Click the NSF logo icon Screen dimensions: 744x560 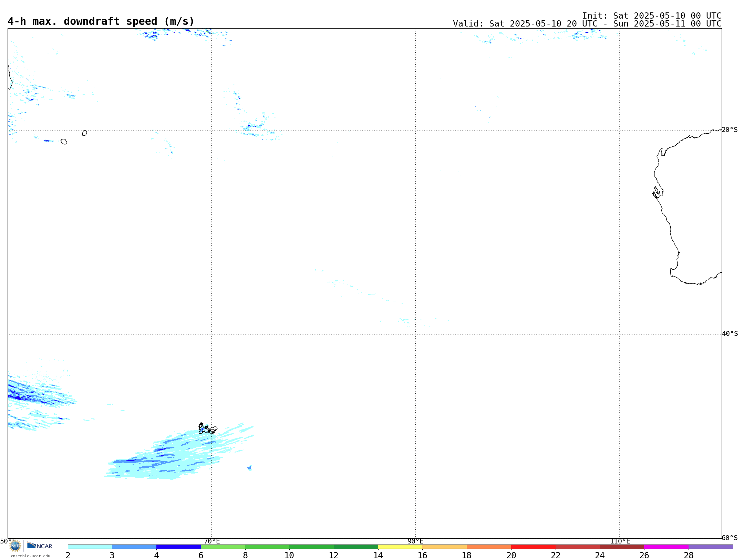click(x=15, y=546)
